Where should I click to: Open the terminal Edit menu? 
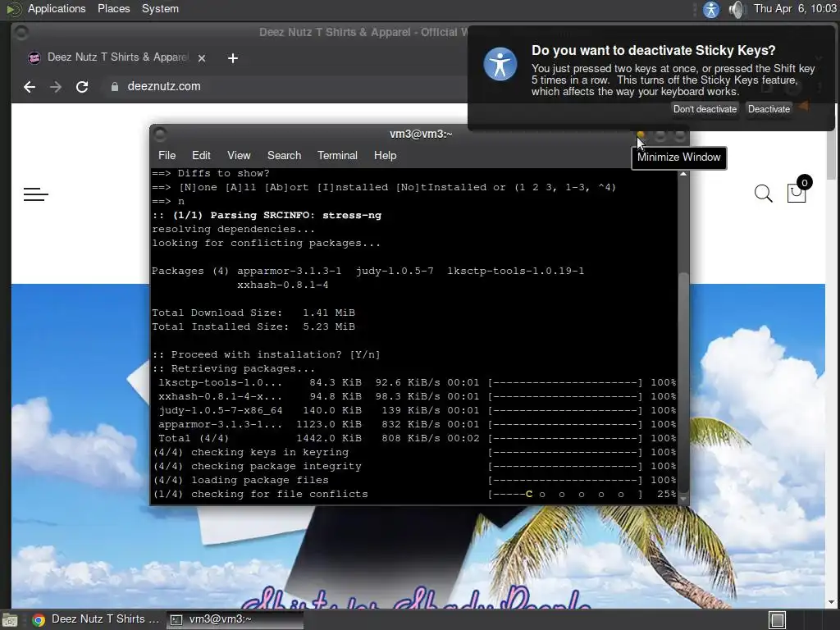201,155
